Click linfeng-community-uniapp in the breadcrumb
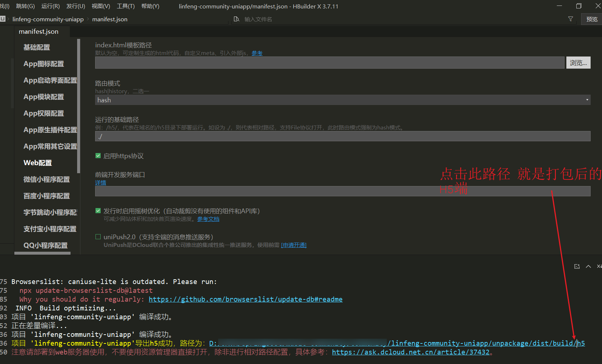 click(x=48, y=19)
